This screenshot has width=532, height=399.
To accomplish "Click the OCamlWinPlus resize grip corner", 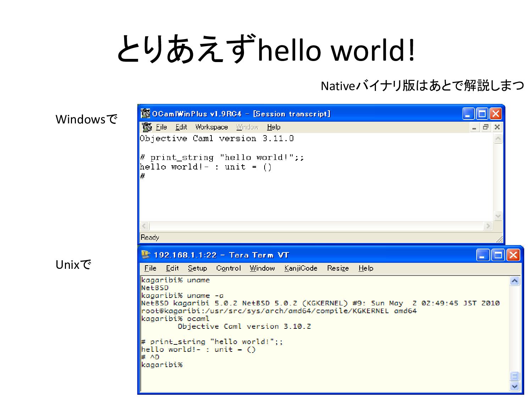I will (x=499, y=239).
